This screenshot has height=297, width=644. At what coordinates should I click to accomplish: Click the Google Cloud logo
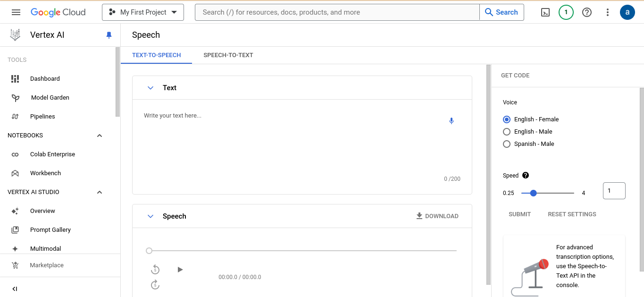(x=58, y=12)
